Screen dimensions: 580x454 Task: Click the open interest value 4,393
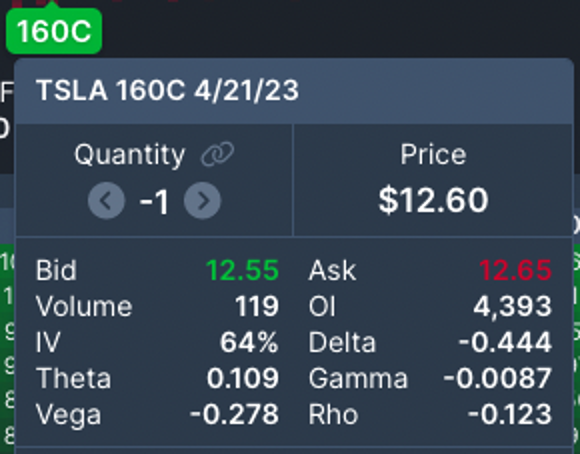[513, 306]
